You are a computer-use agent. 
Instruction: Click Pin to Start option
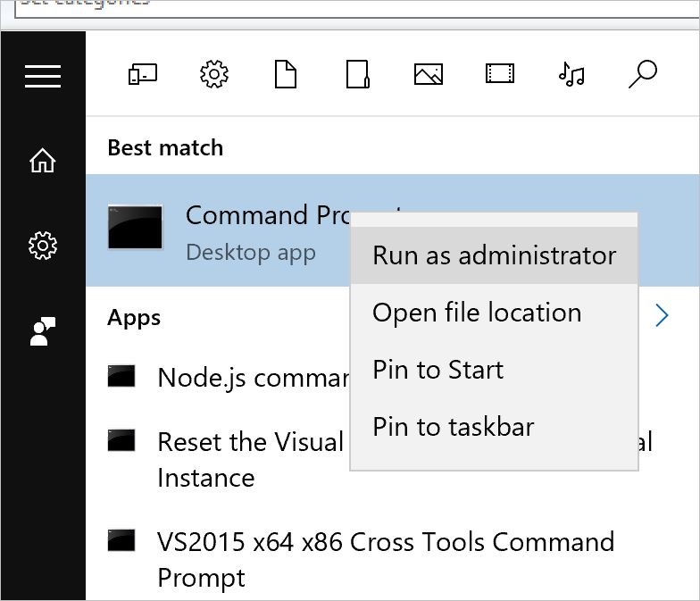pyautogui.click(x=437, y=371)
